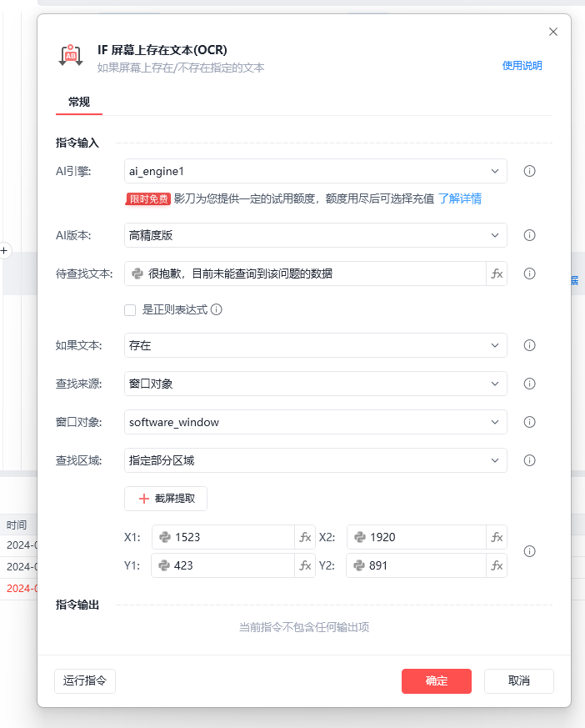Screen dimensions: 585x728
Task: Click fx expression button for Y1 field
Action: pyautogui.click(x=305, y=565)
